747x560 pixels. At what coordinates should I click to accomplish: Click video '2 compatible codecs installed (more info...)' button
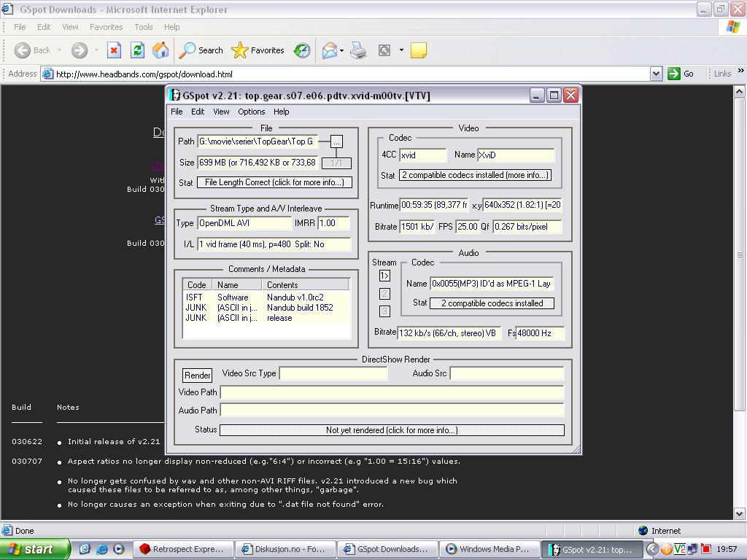pyautogui.click(x=475, y=175)
